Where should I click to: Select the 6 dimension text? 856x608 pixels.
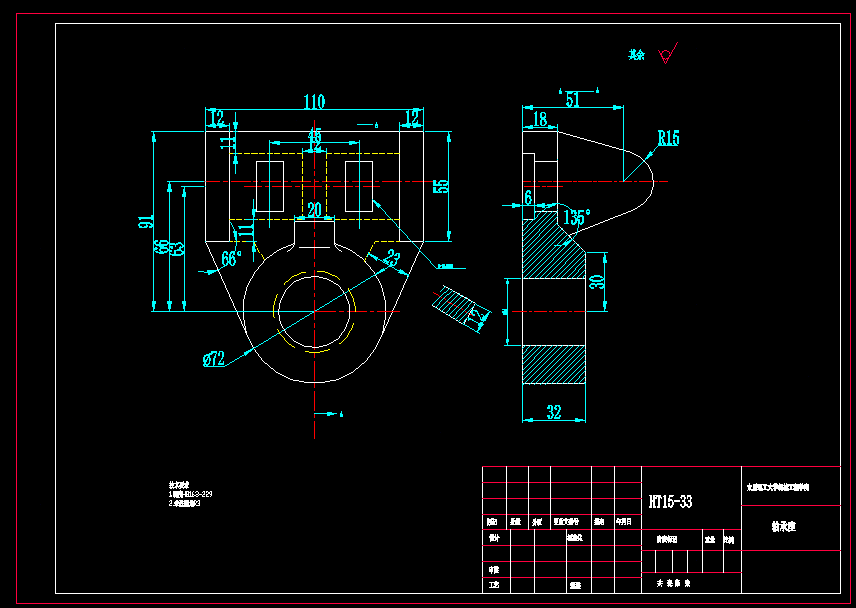[x=528, y=198]
